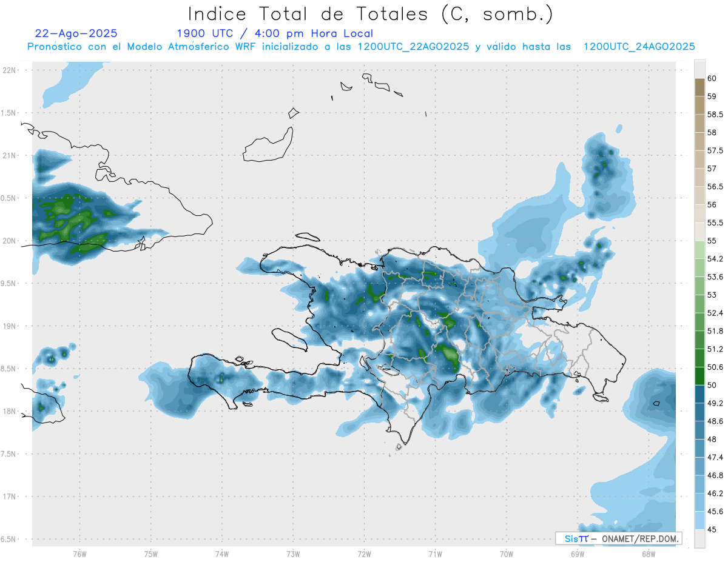Viewport: 728px width, 562px height.
Task: Click the '68W' longitude label
Action: (649, 554)
